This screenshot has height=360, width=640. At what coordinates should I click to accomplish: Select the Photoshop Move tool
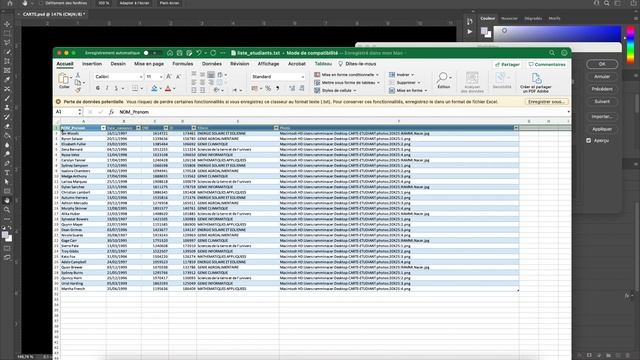[7, 24]
